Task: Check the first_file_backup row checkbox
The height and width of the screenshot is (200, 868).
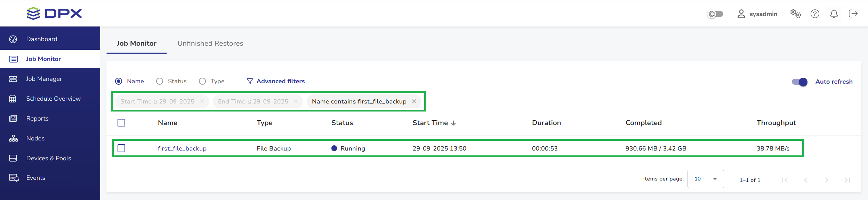Action: click(x=121, y=148)
